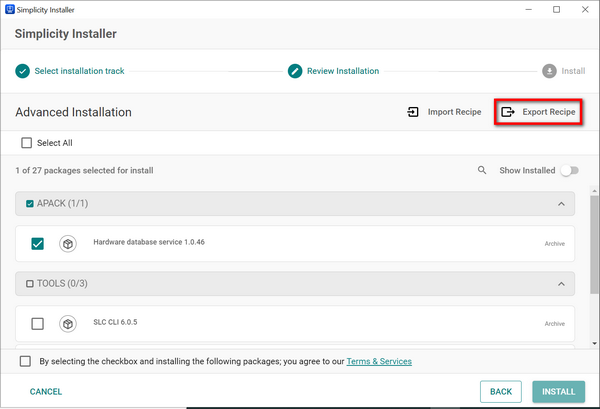Collapse the APACK section chevron
This screenshot has height=409, width=600.
pyautogui.click(x=561, y=204)
